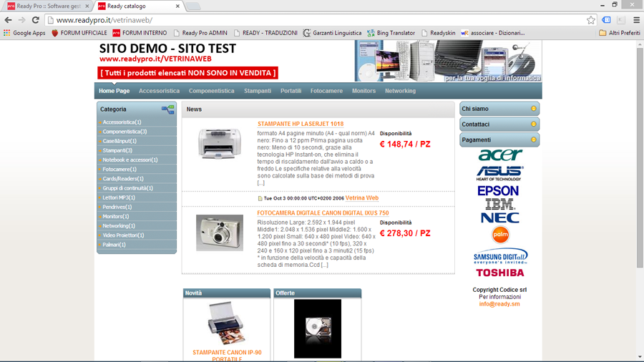Open the Chrome menu hamburger icon
Screen dimensions: 644x362
point(637,20)
